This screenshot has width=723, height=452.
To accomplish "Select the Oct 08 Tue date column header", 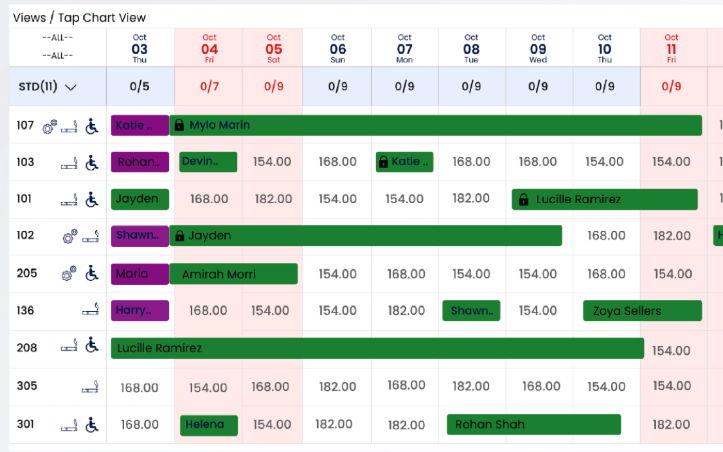I will 471,48.
